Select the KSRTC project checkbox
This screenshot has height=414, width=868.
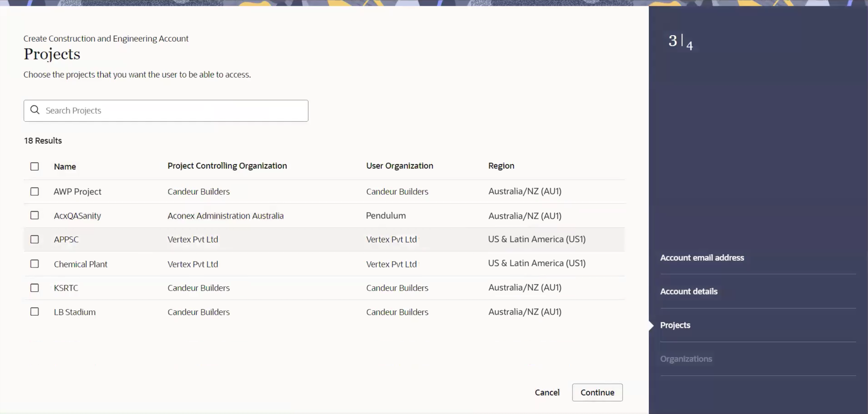click(x=35, y=288)
